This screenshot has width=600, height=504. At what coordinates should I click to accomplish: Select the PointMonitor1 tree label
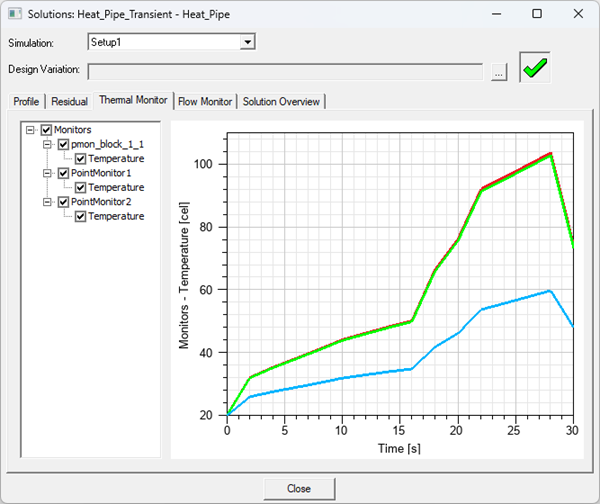[101, 173]
